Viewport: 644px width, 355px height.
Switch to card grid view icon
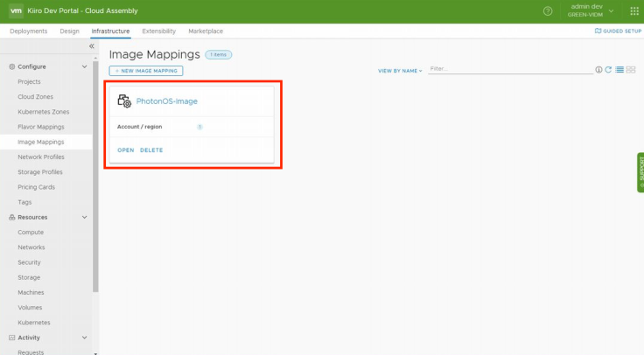[x=631, y=70]
